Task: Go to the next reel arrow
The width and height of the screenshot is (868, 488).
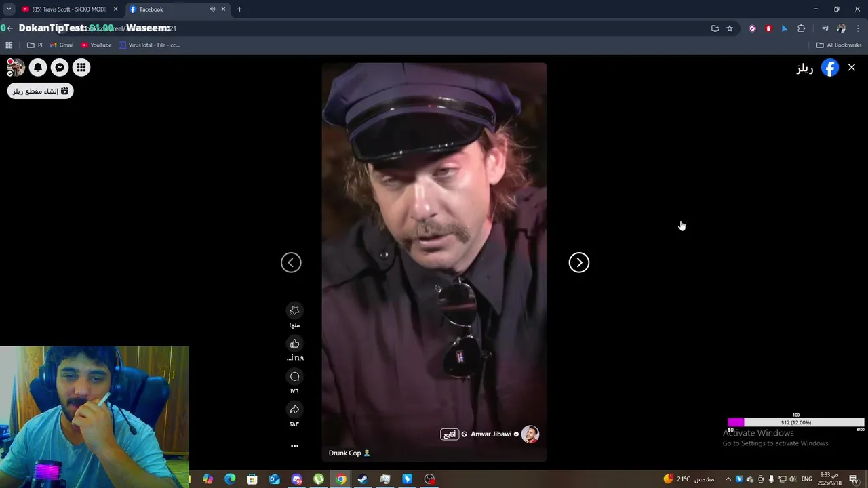Action: pos(578,262)
